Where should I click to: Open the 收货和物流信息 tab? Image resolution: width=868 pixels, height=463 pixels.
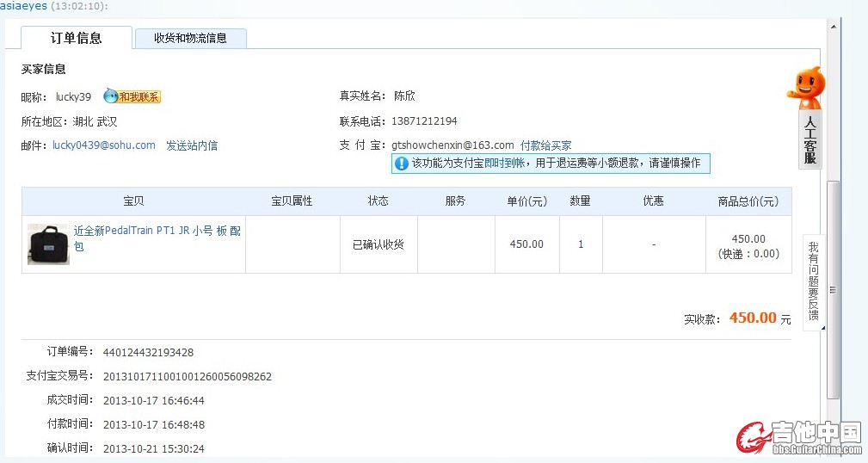190,38
